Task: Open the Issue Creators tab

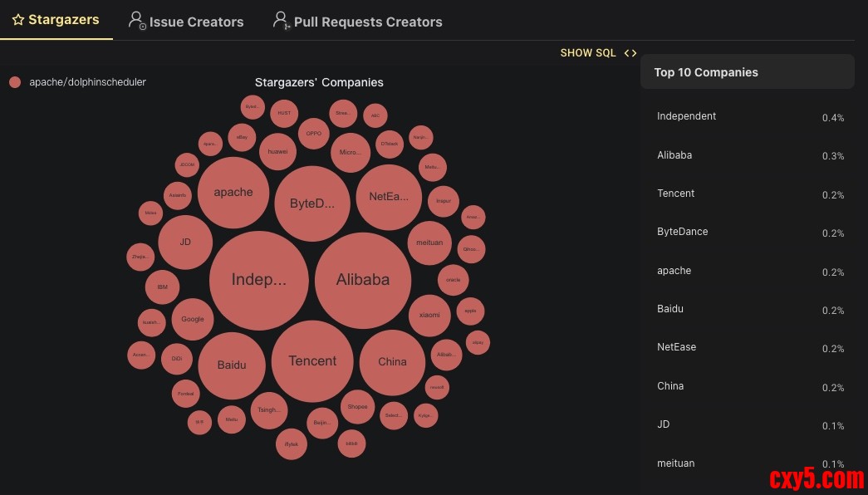Action: pos(186,22)
